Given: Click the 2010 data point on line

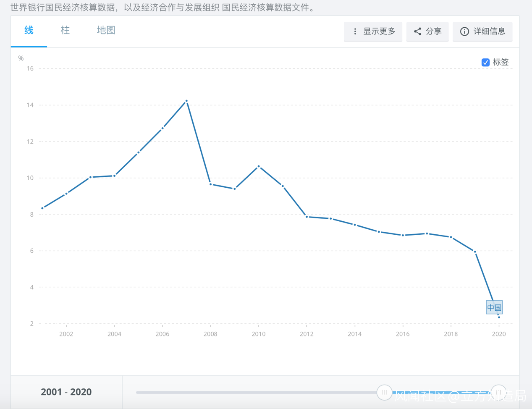Looking at the screenshot, I should click(259, 166).
